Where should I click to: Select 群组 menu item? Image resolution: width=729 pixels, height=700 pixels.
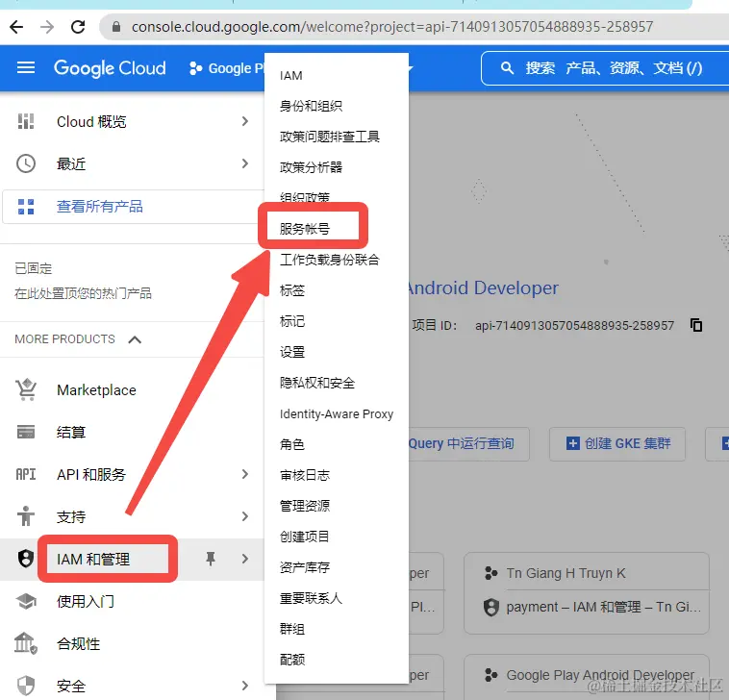coord(292,629)
